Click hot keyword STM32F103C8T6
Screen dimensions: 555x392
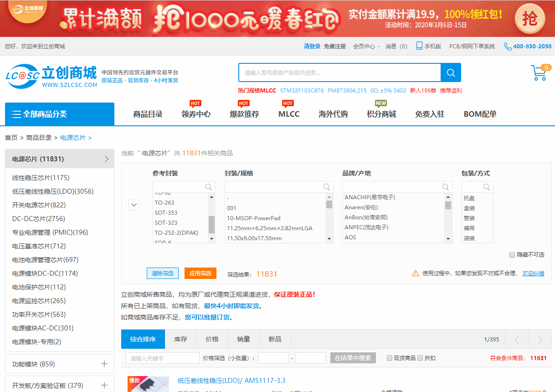coord(302,90)
